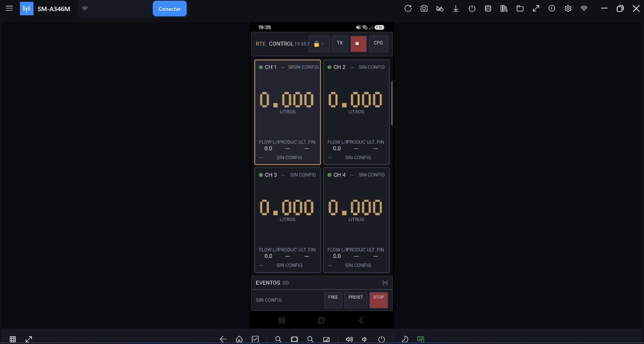
Task: Toggle the padlock lock button in RTE Control
Action: point(319,44)
